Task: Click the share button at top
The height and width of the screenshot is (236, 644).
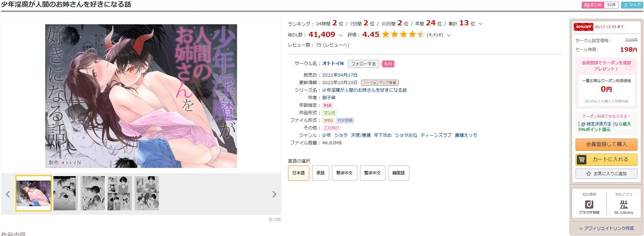Action: tap(632, 5)
